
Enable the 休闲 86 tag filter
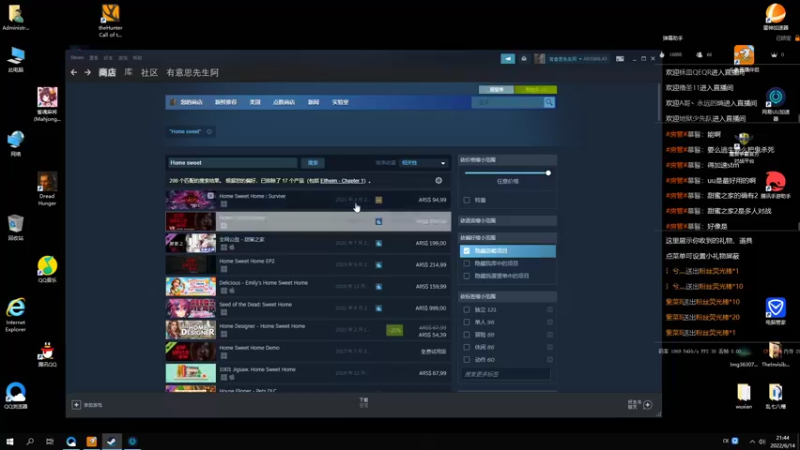click(x=466, y=347)
